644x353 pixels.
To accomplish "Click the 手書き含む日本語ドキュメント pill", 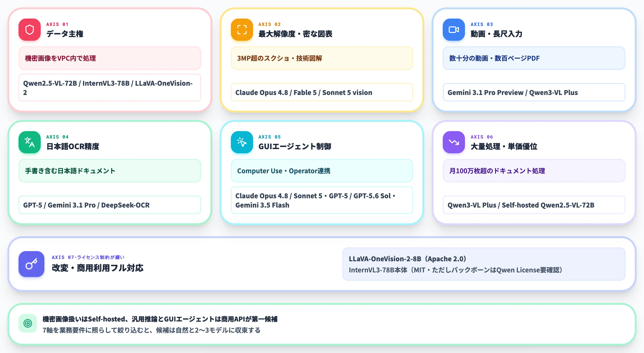I will pos(110,171).
